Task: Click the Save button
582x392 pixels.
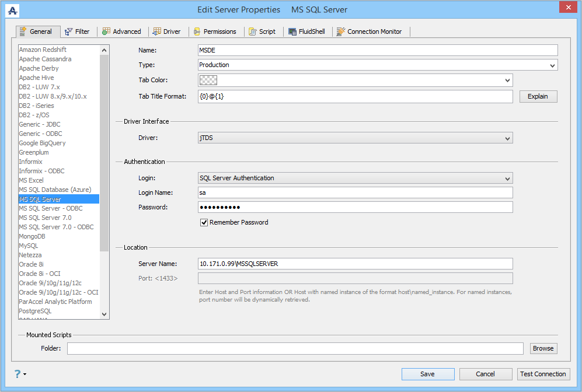Action: 427,374
